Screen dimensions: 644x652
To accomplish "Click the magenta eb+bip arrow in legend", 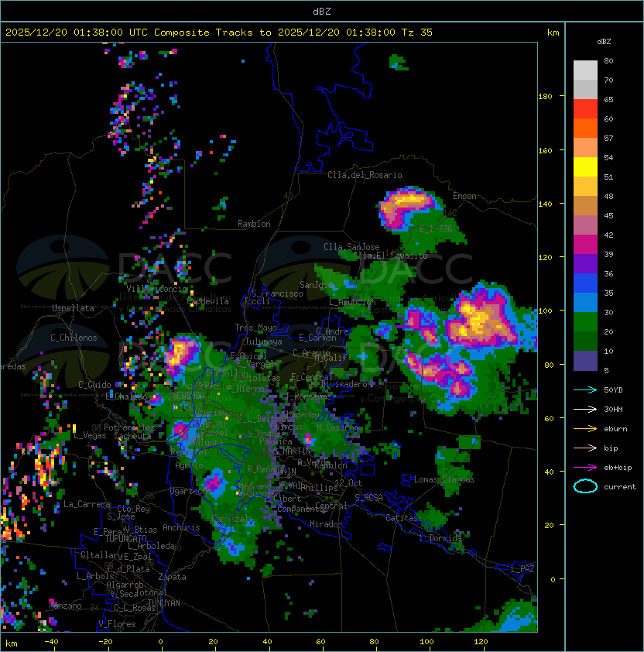I will 585,468.
